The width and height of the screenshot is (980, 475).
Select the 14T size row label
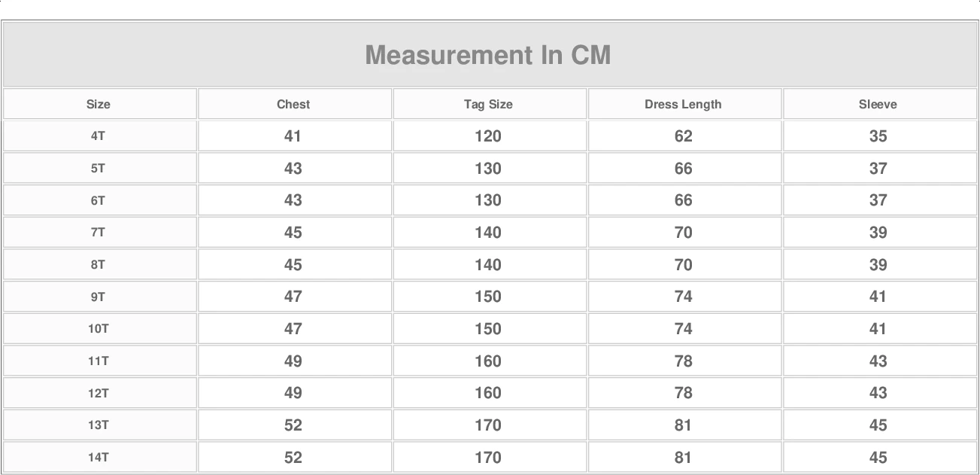99,457
